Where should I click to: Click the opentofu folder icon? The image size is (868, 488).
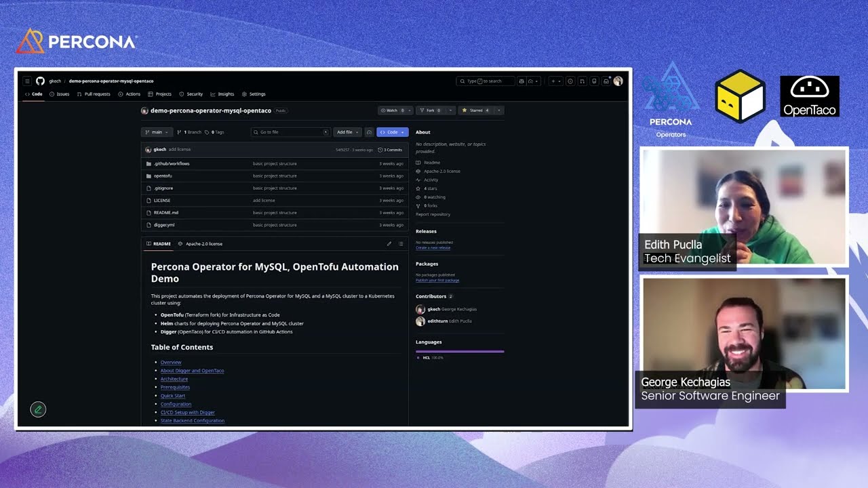(x=149, y=176)
